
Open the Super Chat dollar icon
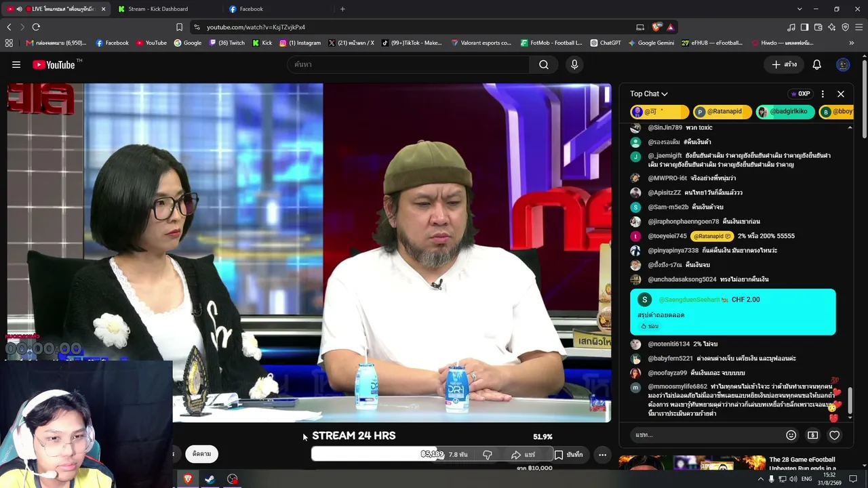point(812,435)
